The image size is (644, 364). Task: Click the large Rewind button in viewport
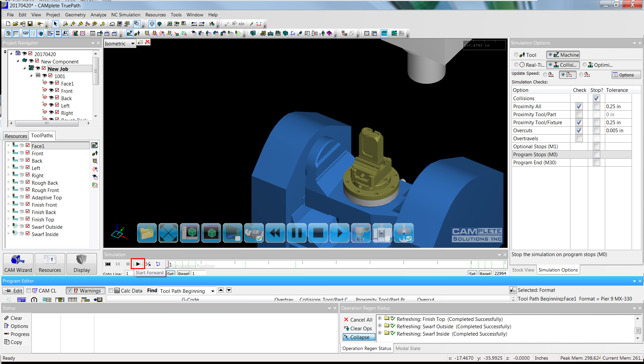(275, 233)
